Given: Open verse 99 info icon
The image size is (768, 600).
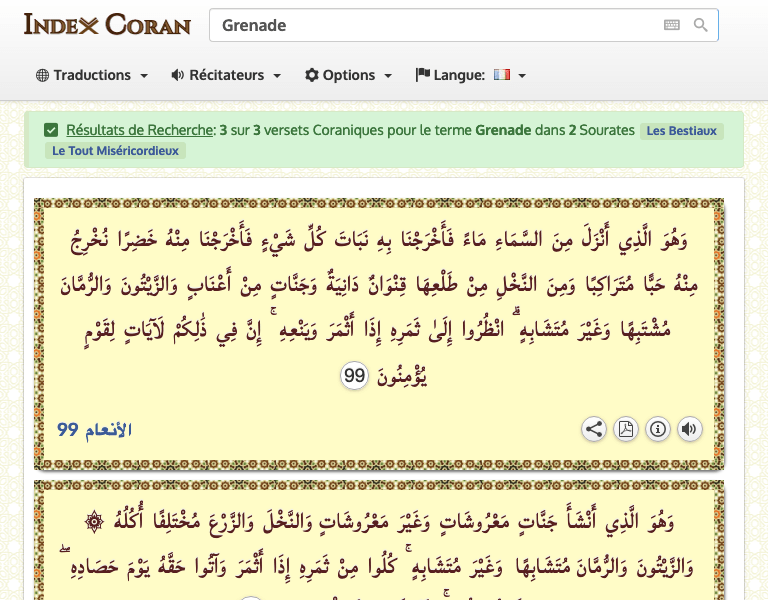Looking at the screenshot, I should coord(657,430).
